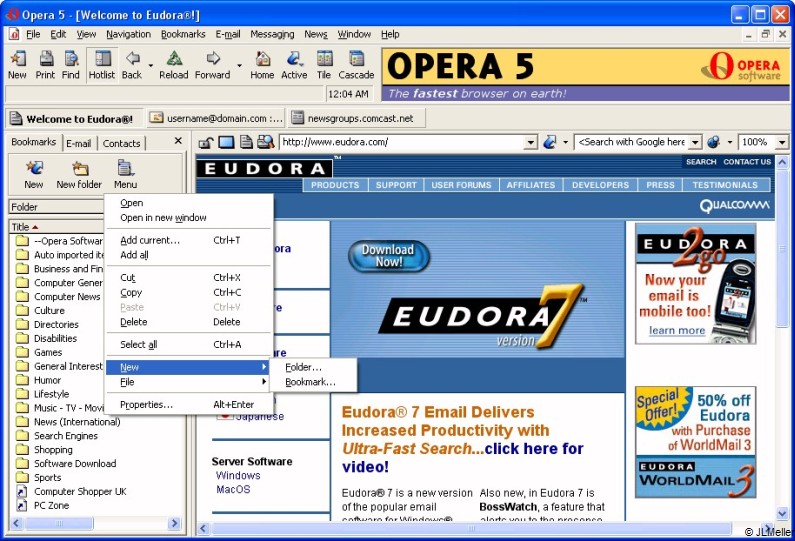Select the Computer Shopper UK bookmark
Image resolution: width=795 pixels, height=541 pixels.
[80, 491]
